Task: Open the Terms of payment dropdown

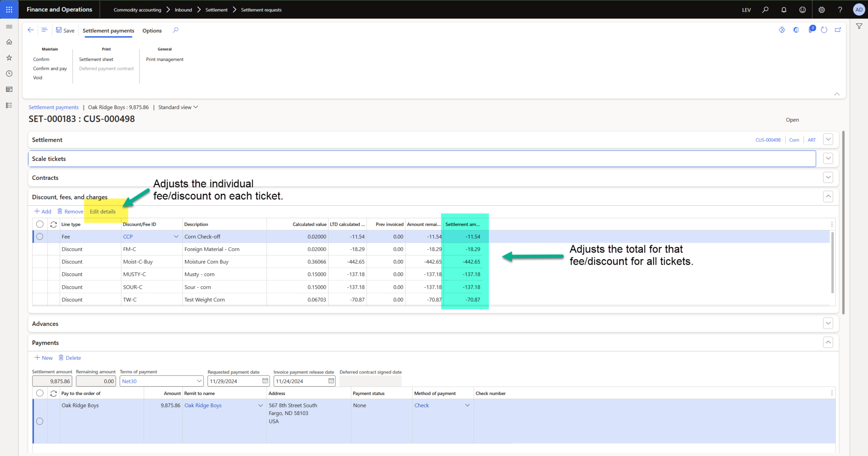Action: click(199, 381)
